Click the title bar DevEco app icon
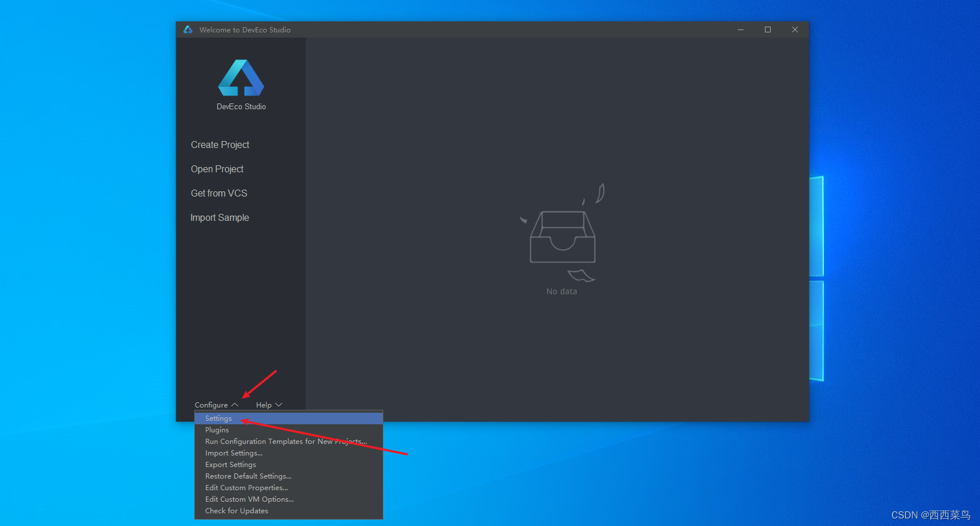The width and height of the screenshot is (980, 526). (x=188, y=29)
